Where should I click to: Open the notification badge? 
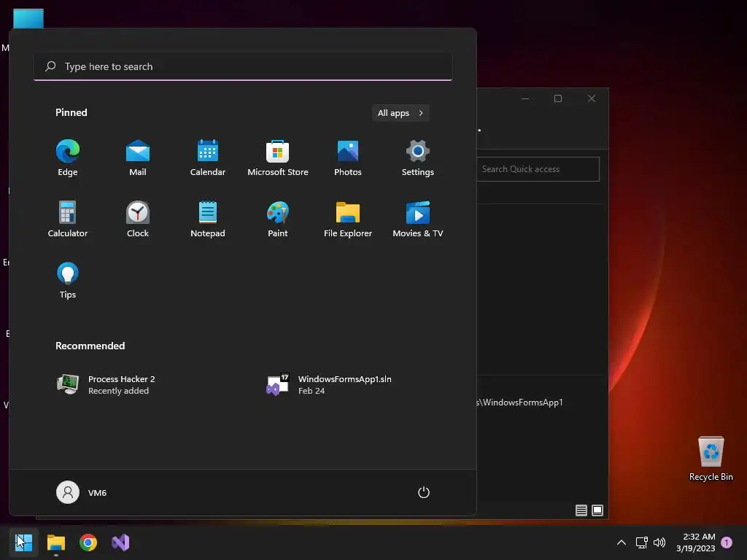tap(727, 542)
